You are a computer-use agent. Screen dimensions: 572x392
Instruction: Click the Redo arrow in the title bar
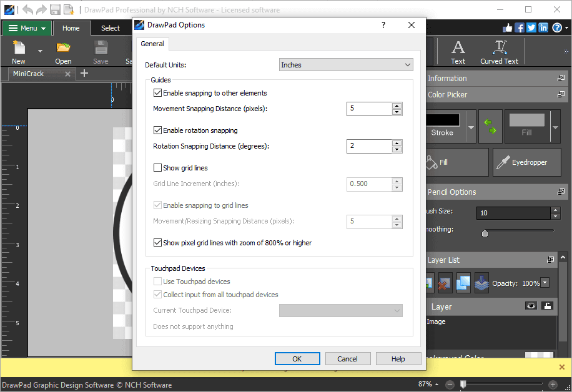click(x=42, y=9)
